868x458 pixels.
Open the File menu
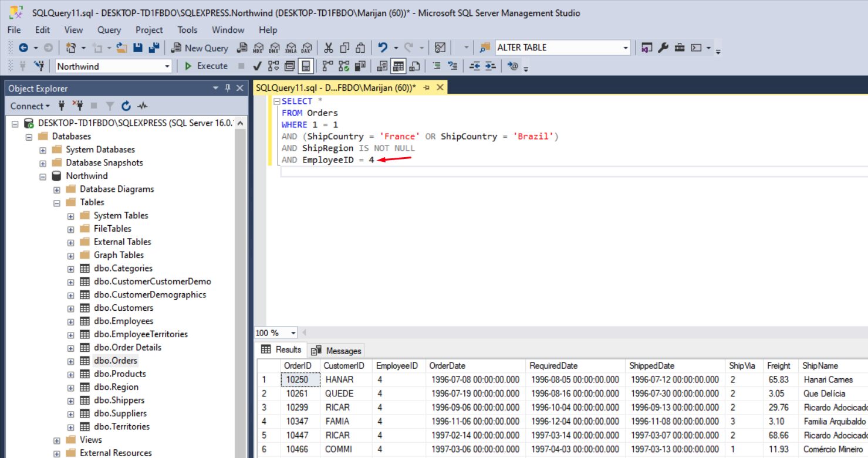pyautogui.click(x=14, y=30)
